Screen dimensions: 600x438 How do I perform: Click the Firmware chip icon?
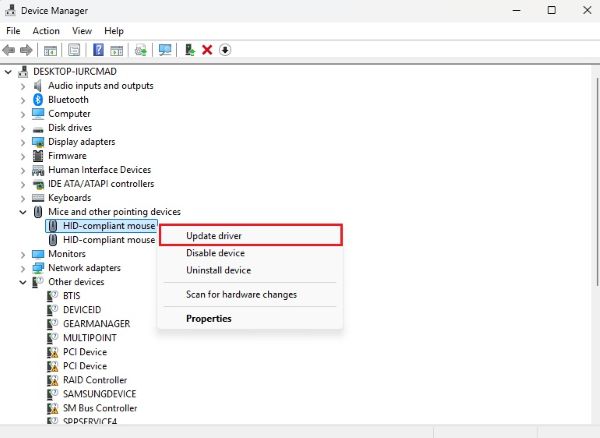[38, 156]
